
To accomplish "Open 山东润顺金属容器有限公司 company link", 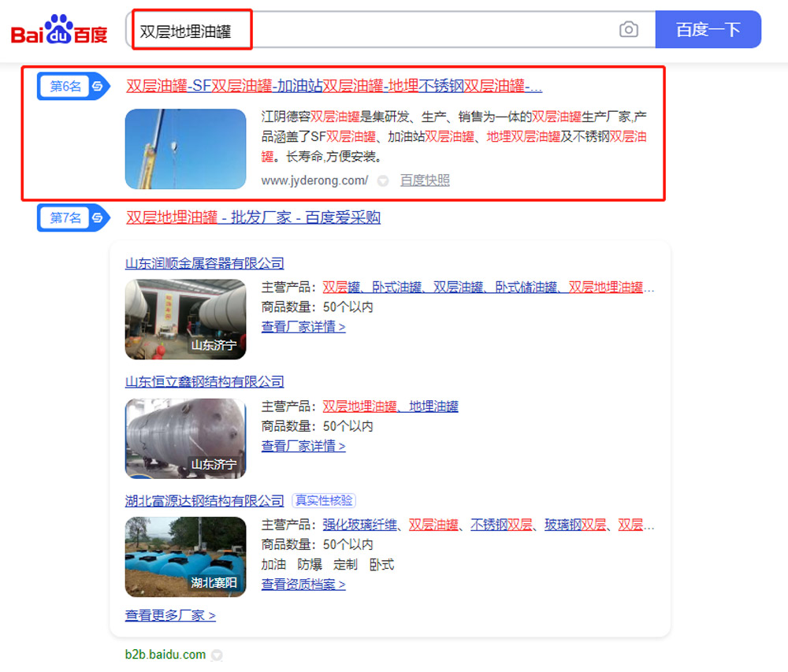I will coord(204,263).
